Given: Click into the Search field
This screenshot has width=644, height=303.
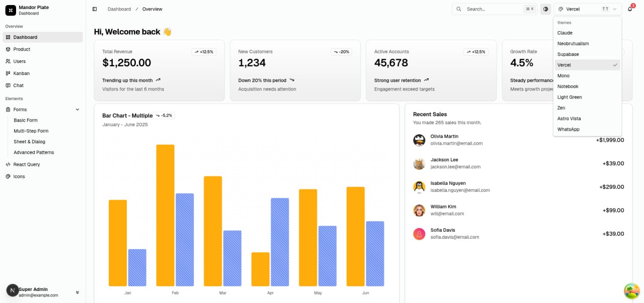Looking at the screenshot, I should (494, 9).
